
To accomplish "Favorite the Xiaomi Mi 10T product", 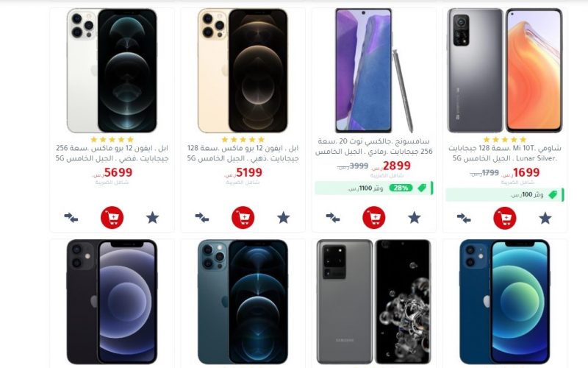I will point(545,218).
